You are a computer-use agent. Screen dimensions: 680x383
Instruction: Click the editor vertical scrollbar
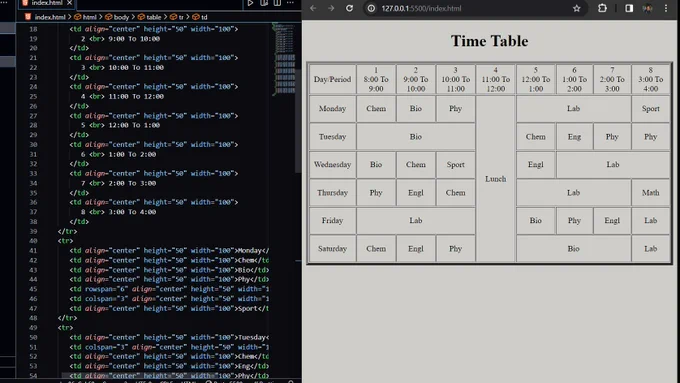(x=298, y=121)
